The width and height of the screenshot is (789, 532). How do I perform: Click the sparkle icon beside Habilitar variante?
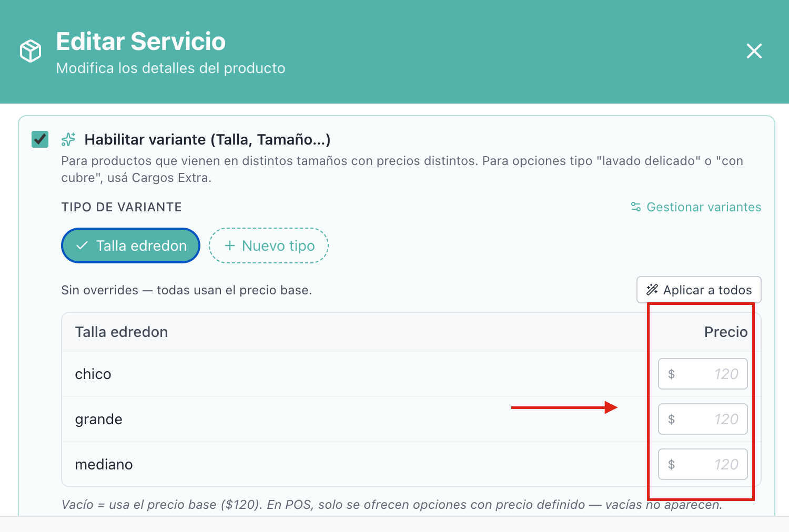pyautogui.click(x=69, y=139)
